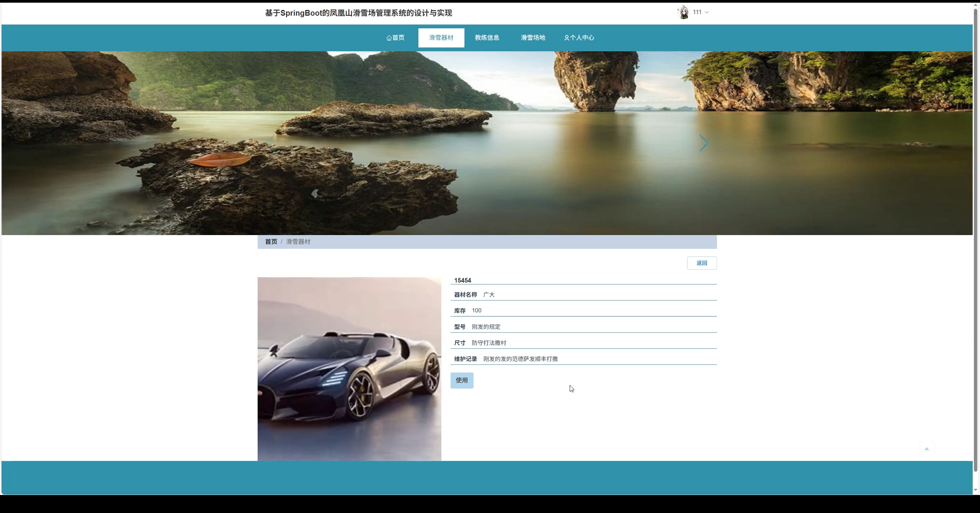The image size is (980, 513).
Task: Click the user avatar picture
Action: (x=683, y=13)
